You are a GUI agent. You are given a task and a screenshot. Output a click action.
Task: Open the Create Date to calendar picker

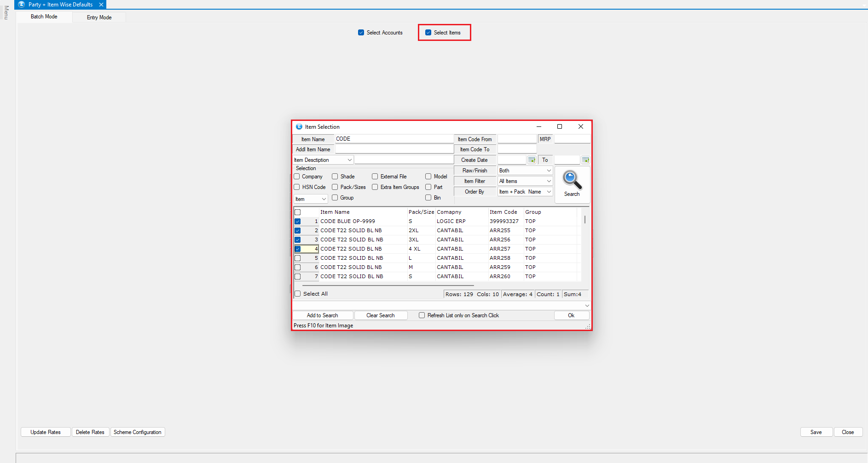pos(585,160)
